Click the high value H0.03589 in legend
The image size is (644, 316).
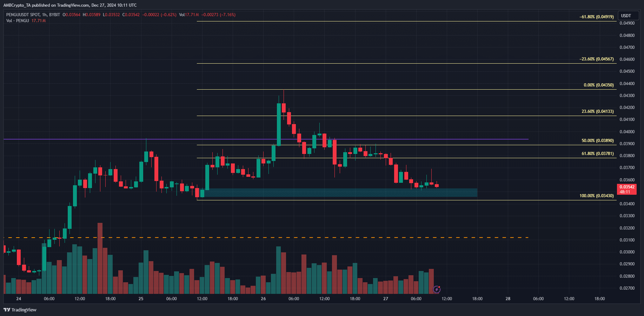(x=92, y=15)
